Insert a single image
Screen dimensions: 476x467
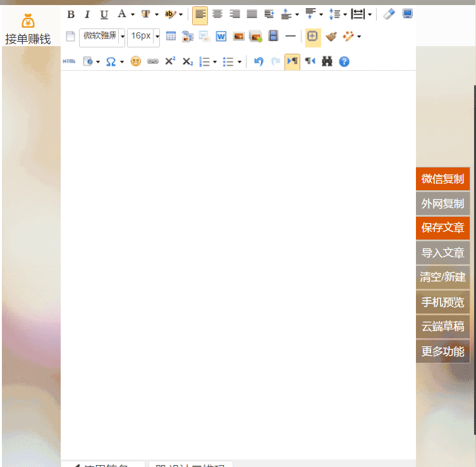pos(238,37)
